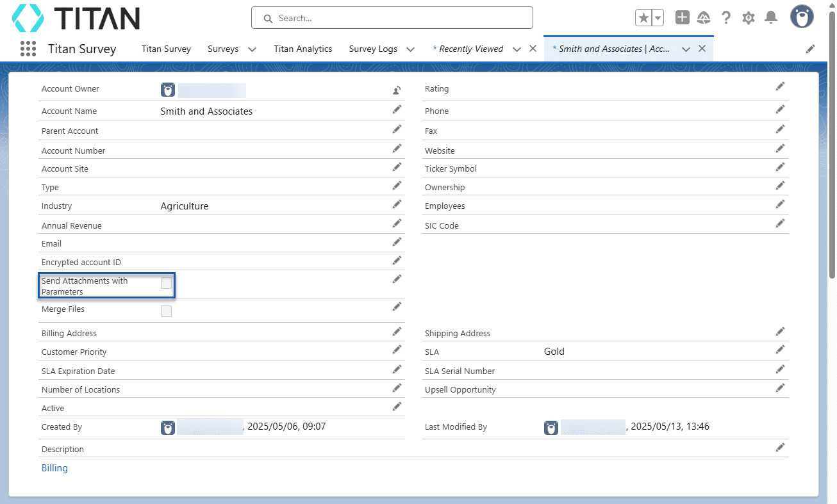Edit the Description field
Screen dimensions: 837x504
(x=780, y=447)
